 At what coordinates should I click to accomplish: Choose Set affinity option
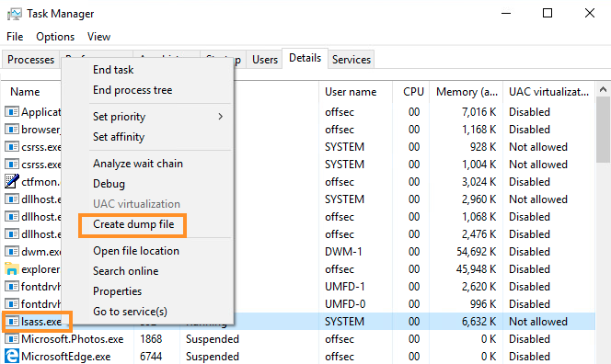pyautogui.click(x=119, y=137)
